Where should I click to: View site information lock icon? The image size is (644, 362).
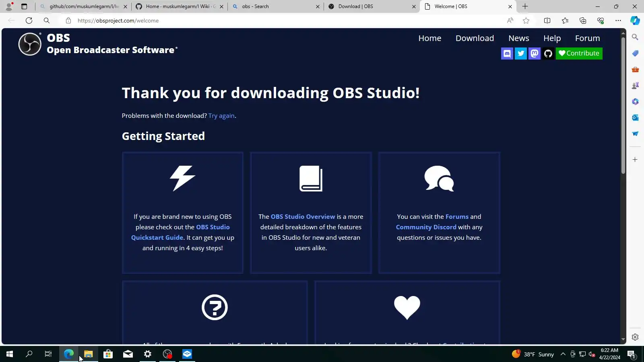(68, 21)
